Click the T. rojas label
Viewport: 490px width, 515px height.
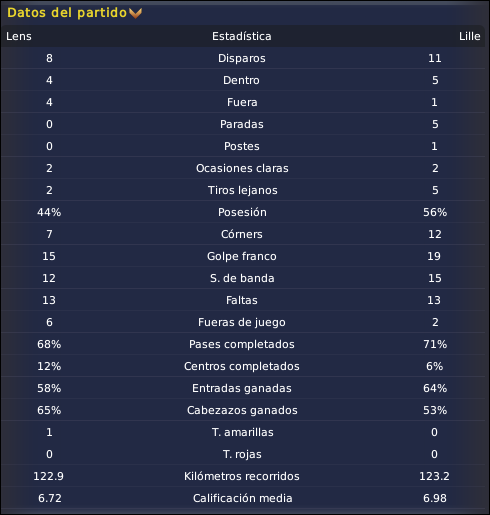242,454
